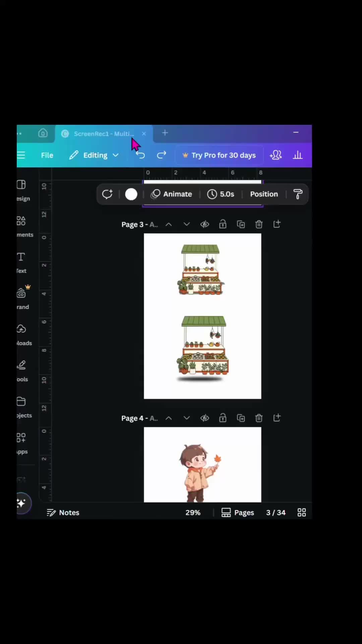Duplicate Page 3
The height and width of the screenshot is (644, 362).
click(241, 224)
